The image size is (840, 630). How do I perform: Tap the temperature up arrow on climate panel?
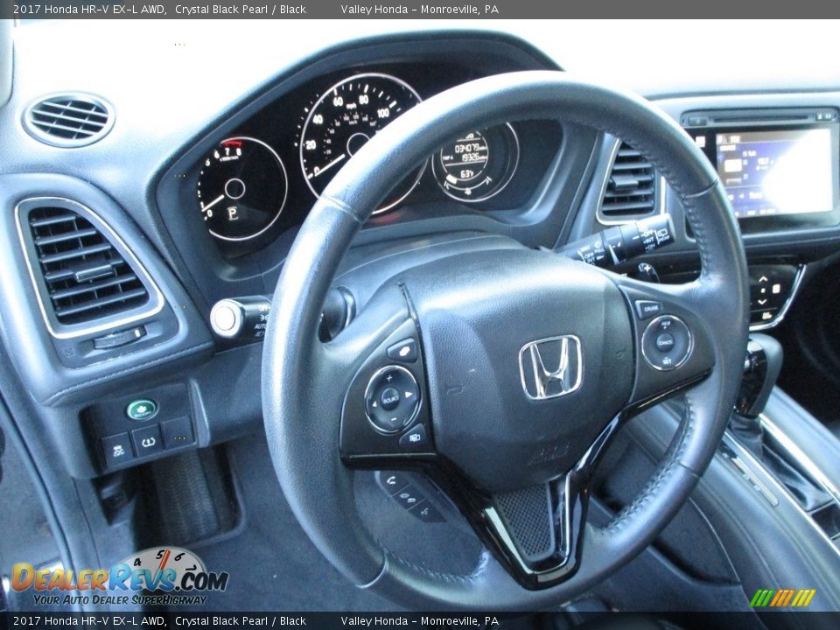763,279
